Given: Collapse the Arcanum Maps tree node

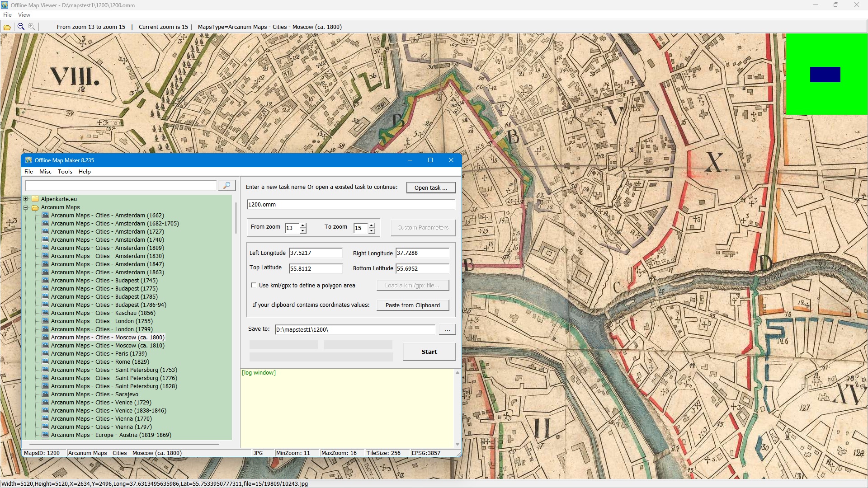Looking at the screenshot, I should [x=26, y=207].
